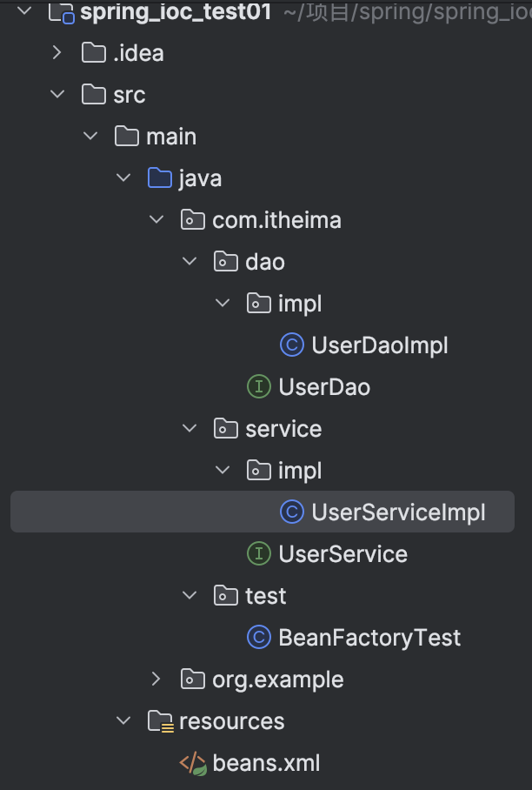This screenshot has width=532, height=790.
Task: Click the UserDaoImpl class icon
Action: pos(292,345)
